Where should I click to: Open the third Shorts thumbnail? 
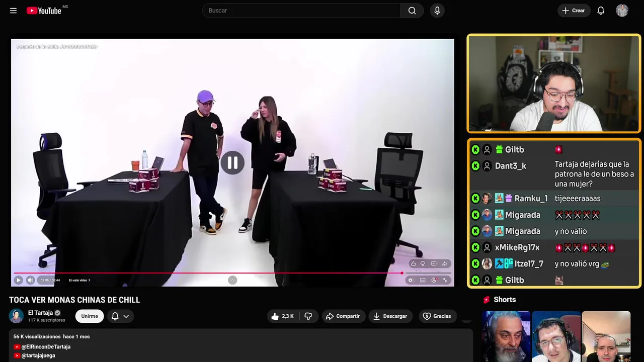tap(606, 336)
